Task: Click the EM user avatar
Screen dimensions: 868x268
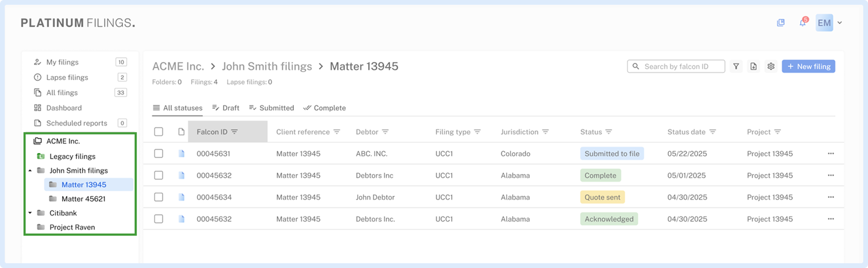Action: 824,22
